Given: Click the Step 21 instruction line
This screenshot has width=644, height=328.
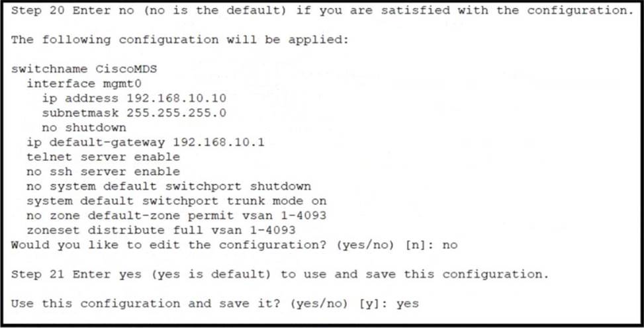Looking at the screenshot, I should 280,274.
